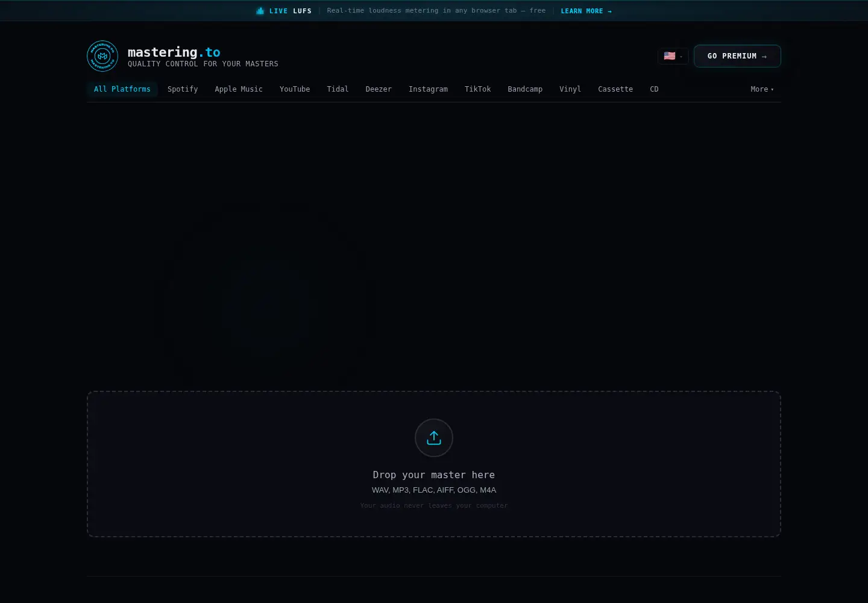The height and width of the screenshot is (603, 868).
Task: Click the mastering.to circular logo
Action: (x=102, y=56)
